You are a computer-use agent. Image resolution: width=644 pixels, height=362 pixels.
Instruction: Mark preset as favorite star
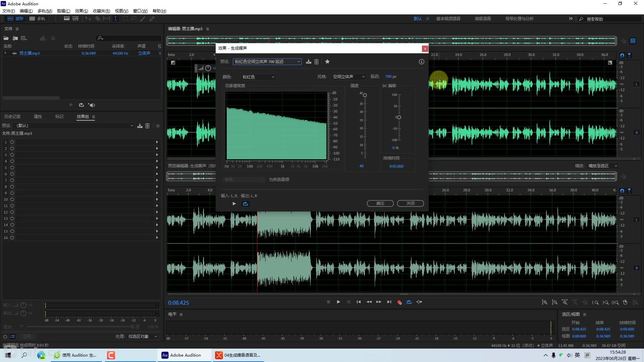pyautogui.click(x=327, y=62)
